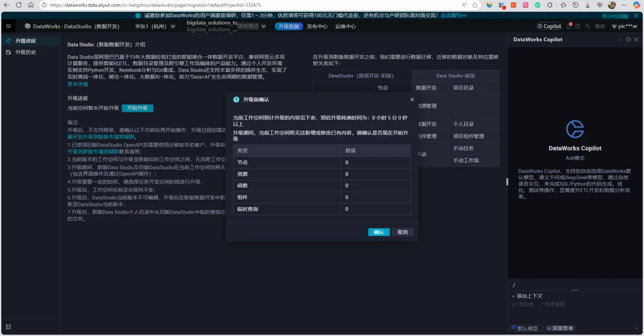Toggle Copilot button in header
This screenshot has height=336, width=644.
[549, 26]
